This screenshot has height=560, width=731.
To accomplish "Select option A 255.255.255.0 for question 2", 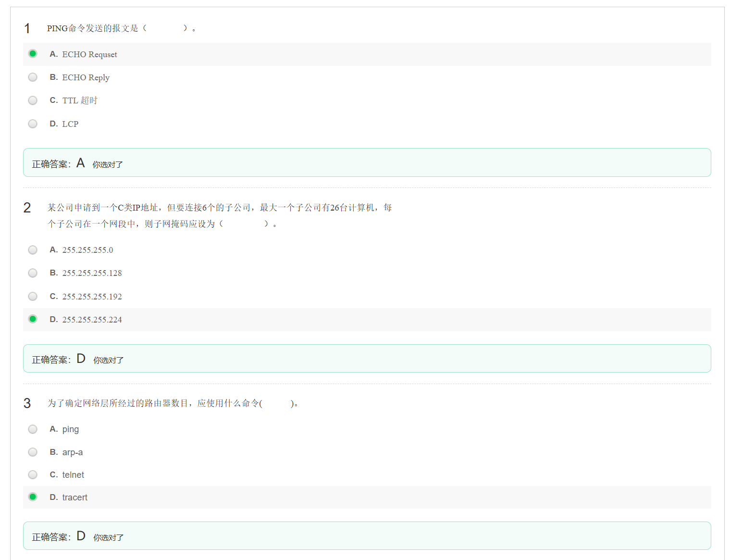I will [32, 249].
